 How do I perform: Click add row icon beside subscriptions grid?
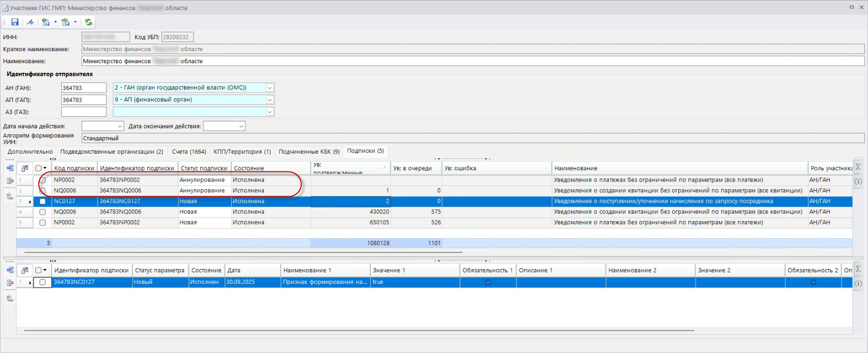click(x=10, y=168)
